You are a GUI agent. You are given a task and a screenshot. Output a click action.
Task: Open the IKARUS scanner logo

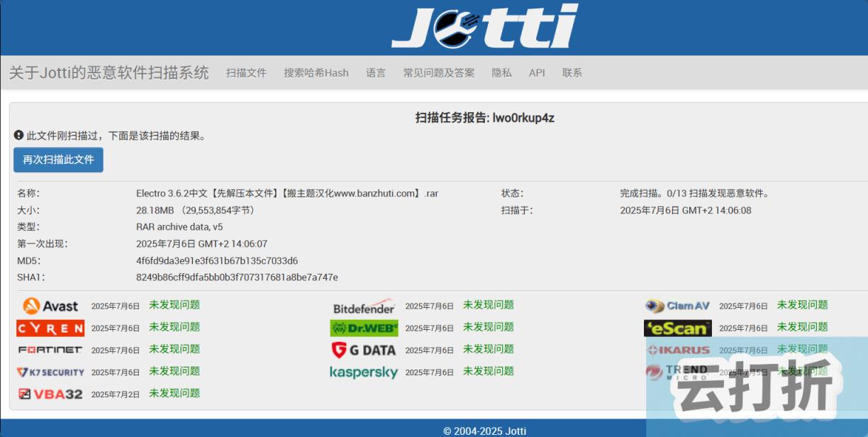point(677,350)
